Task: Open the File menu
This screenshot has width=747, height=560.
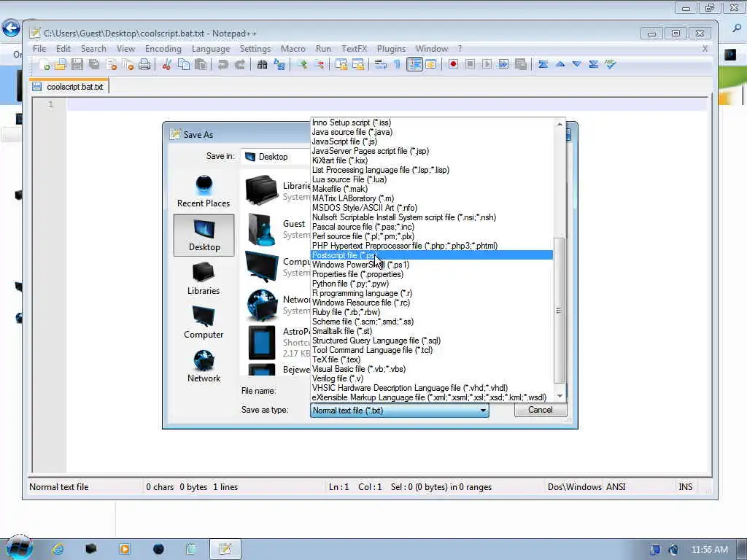Action: pyautogui.click(x=39, y=49)
